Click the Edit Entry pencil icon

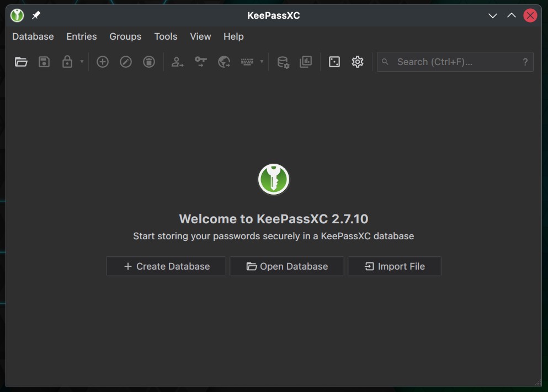click(x=126, y=62)
